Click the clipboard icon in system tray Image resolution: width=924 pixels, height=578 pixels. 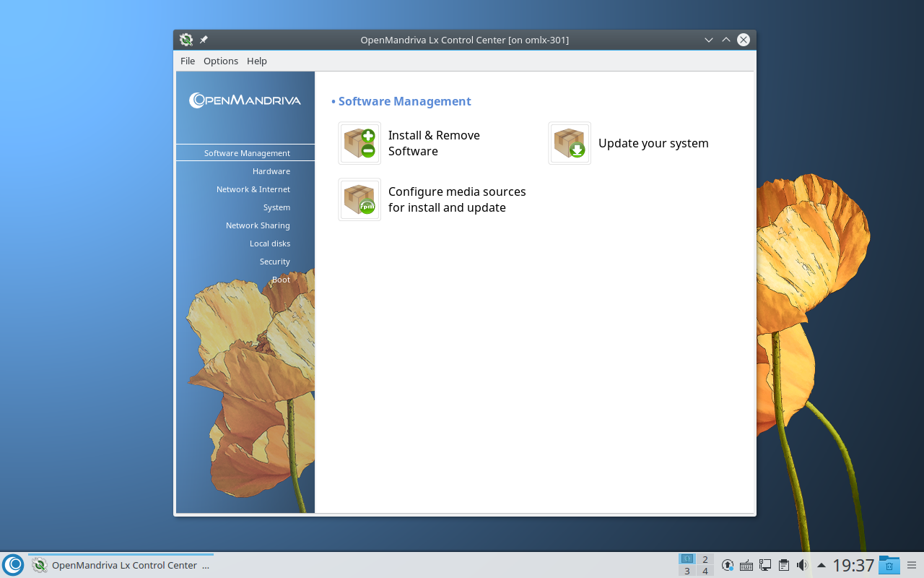pyautogui.click(x=783, y=565)
